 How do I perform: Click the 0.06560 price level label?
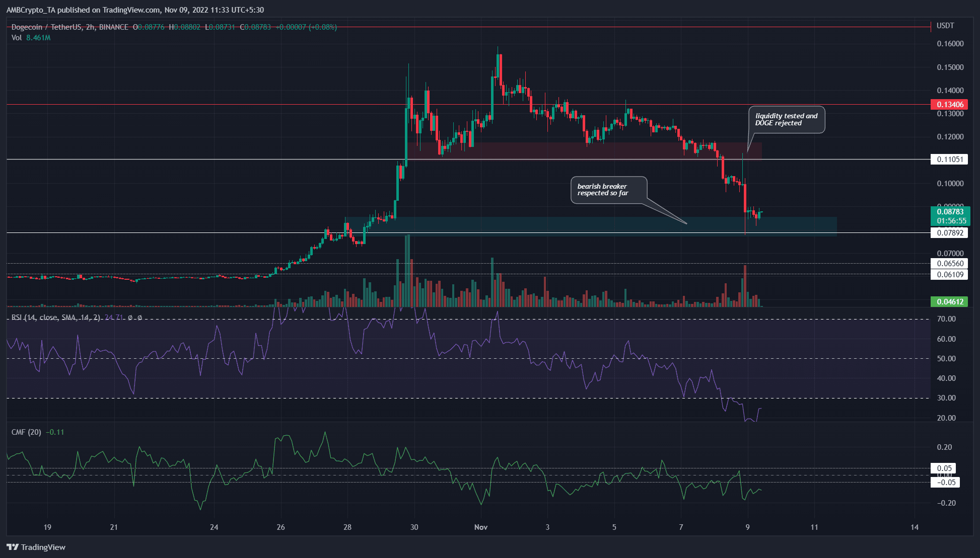[x=949, y=264]
